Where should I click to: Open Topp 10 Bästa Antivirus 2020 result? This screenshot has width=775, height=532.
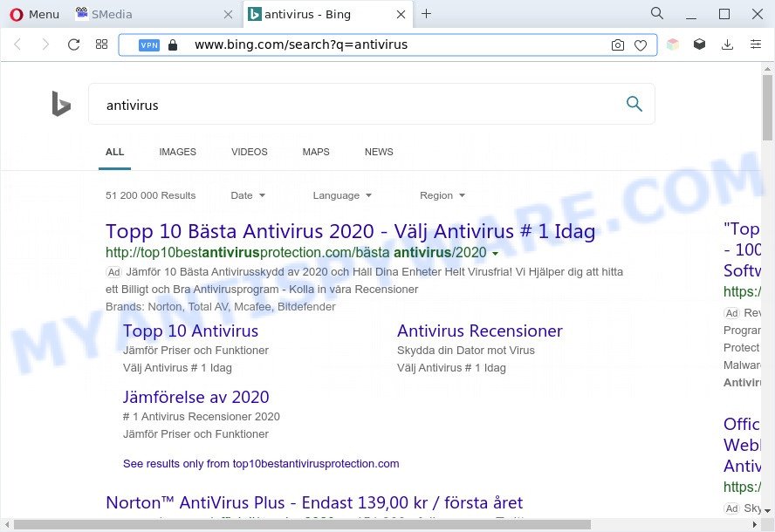tap(351, 231)
